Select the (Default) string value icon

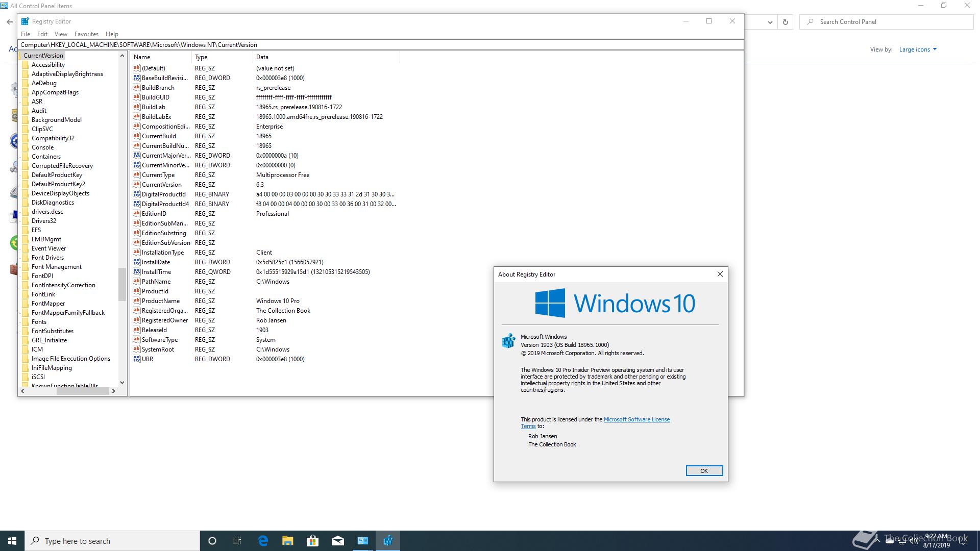136,68
